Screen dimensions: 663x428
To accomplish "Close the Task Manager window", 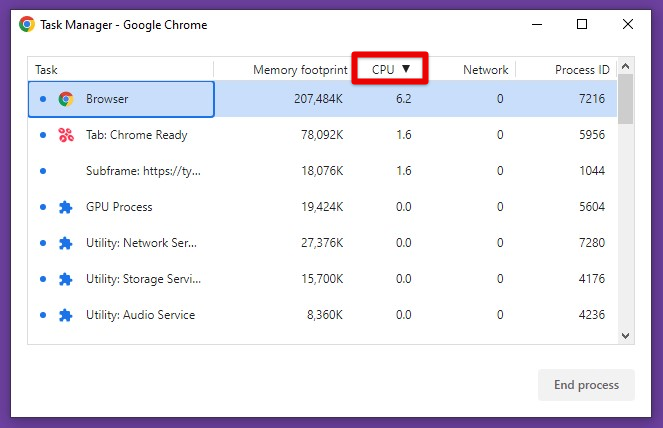I will pyautogui.click(x=628, y=24).
